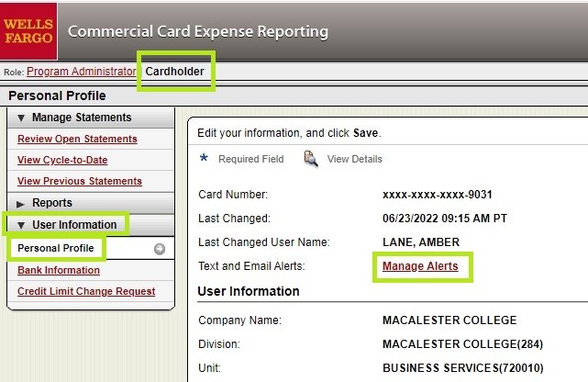Screen dimensions: 588x382
Task: Click the blue Required Field asterisk
Action: pos(204,158)
